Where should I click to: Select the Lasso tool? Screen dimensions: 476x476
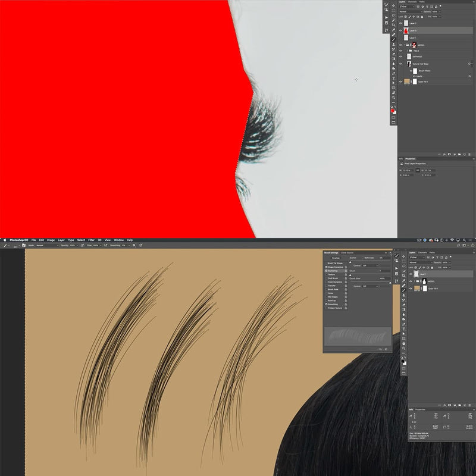(393, 15)
